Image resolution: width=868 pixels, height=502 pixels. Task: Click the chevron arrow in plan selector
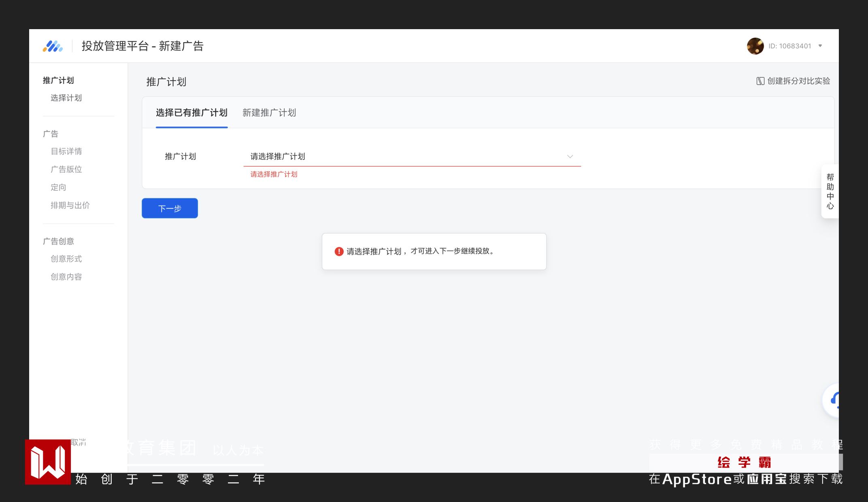coord(570,156)
